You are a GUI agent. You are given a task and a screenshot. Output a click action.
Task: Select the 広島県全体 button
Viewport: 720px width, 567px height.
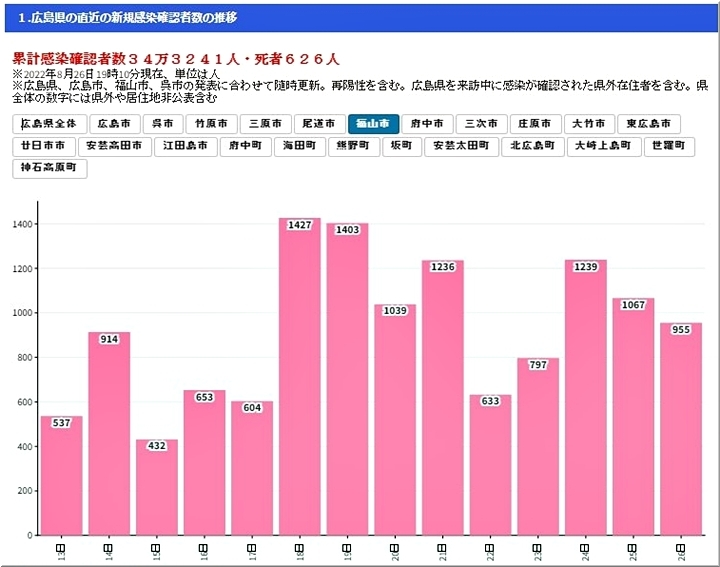pyautogui.click(x=49, y=124)
